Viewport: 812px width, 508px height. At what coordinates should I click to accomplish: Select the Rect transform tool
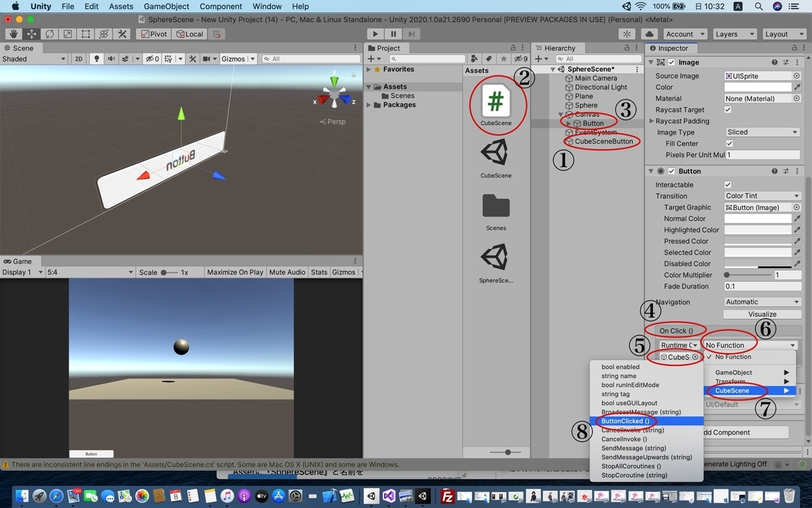point(86,34)
